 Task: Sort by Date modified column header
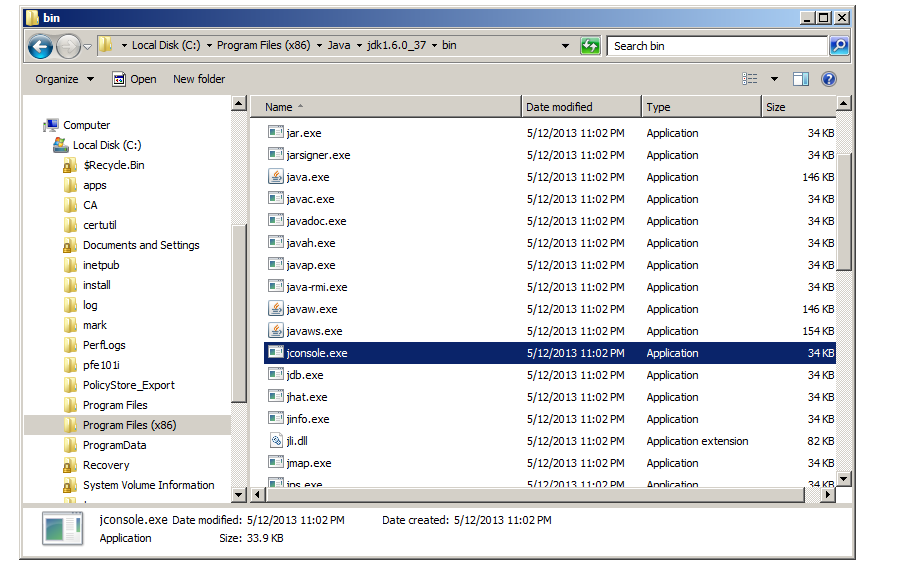(581, 107)
